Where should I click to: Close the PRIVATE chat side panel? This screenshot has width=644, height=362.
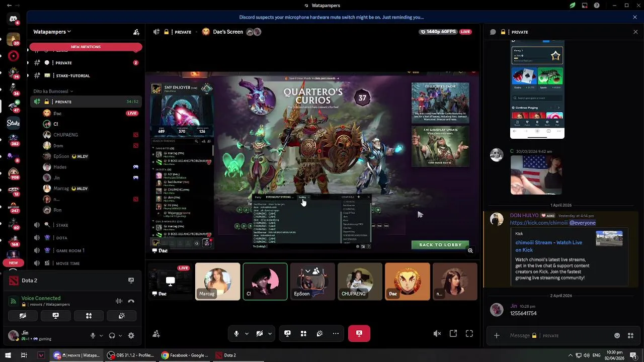pyautogui.click(x=635, y=32)
